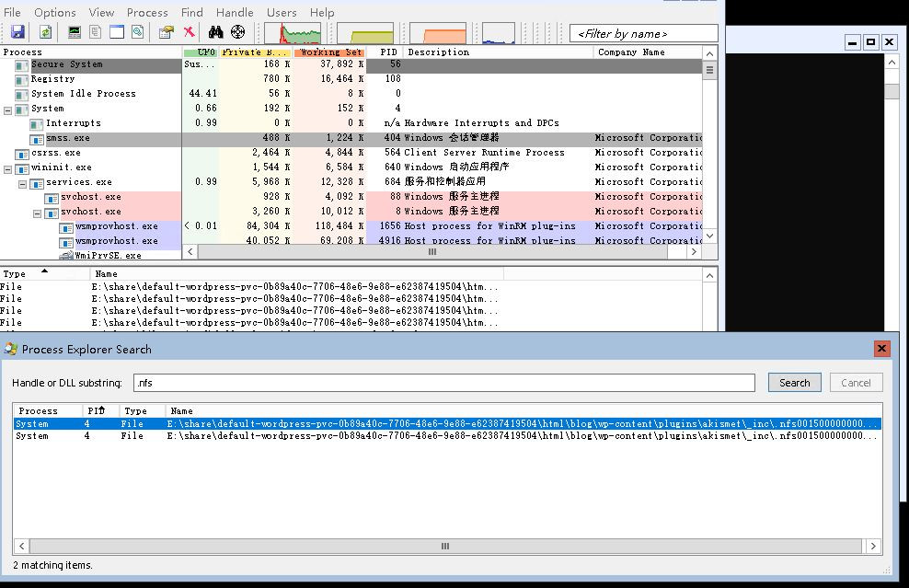Sort by Private Bytes column header
The height and width of the screenshot is (588, 909).
click(256, 52)
